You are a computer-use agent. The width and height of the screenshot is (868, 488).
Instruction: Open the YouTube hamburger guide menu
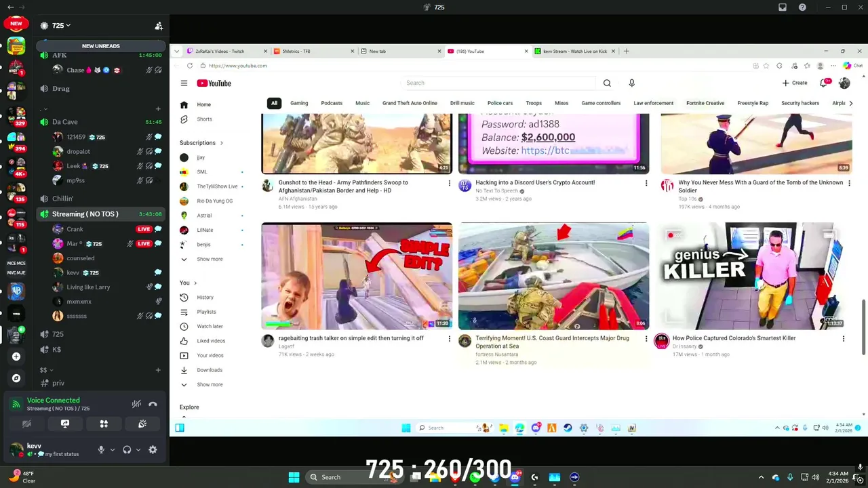pos(184,83)
